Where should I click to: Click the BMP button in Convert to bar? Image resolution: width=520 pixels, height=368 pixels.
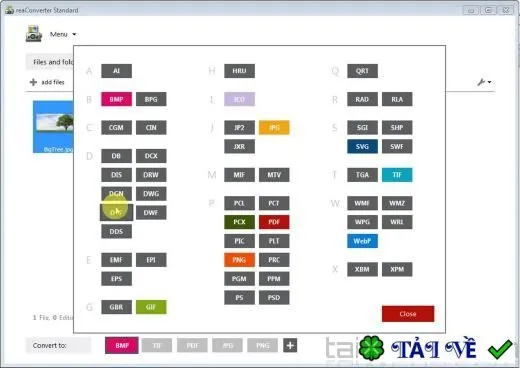click(x=122, y=346)
